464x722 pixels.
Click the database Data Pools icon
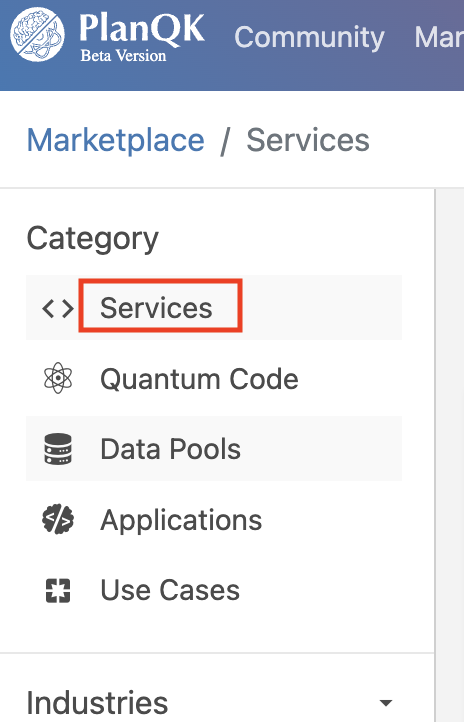pyautogui.click(x=58, y=448)
